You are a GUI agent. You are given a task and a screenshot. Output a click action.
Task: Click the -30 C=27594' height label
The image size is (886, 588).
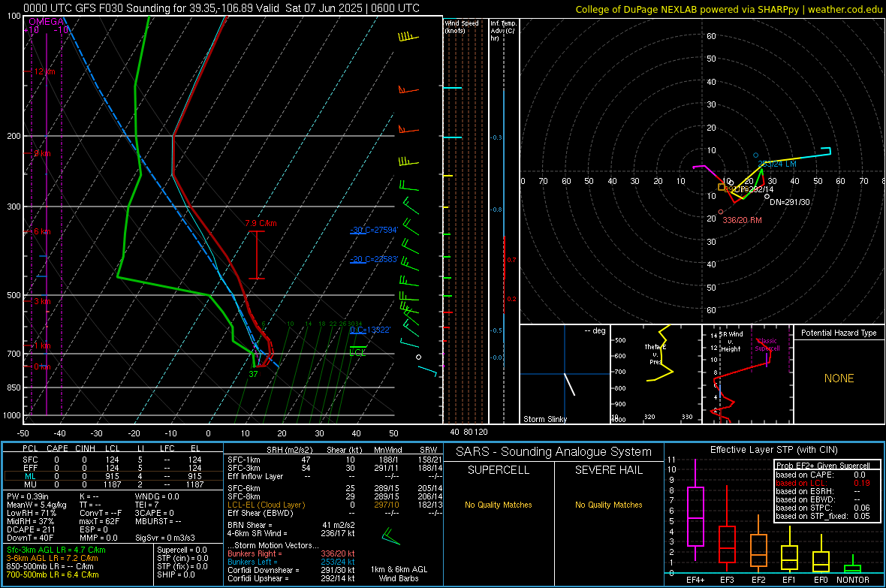(374, 230)
